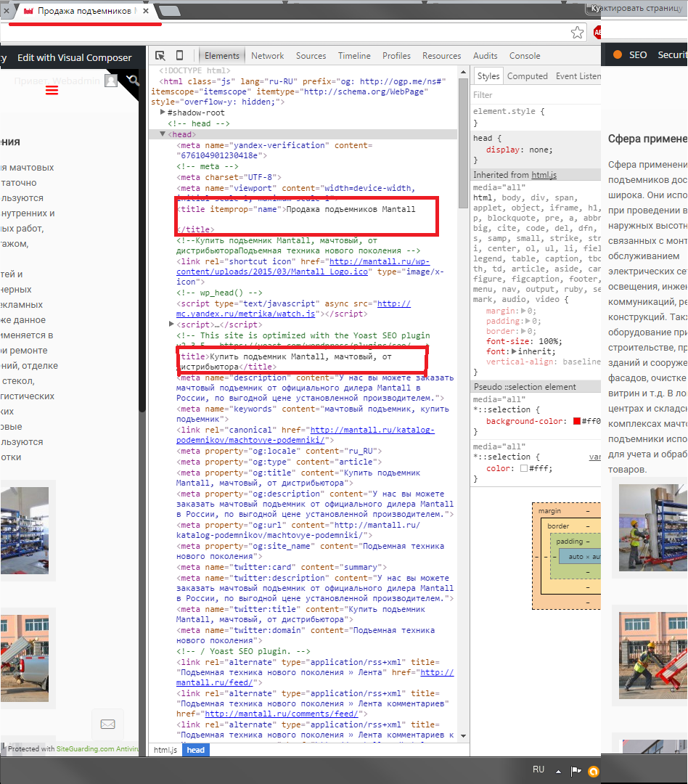Expand the #shadow-root node
Screen dimensions: 688x784
click(x=163, y=113)
